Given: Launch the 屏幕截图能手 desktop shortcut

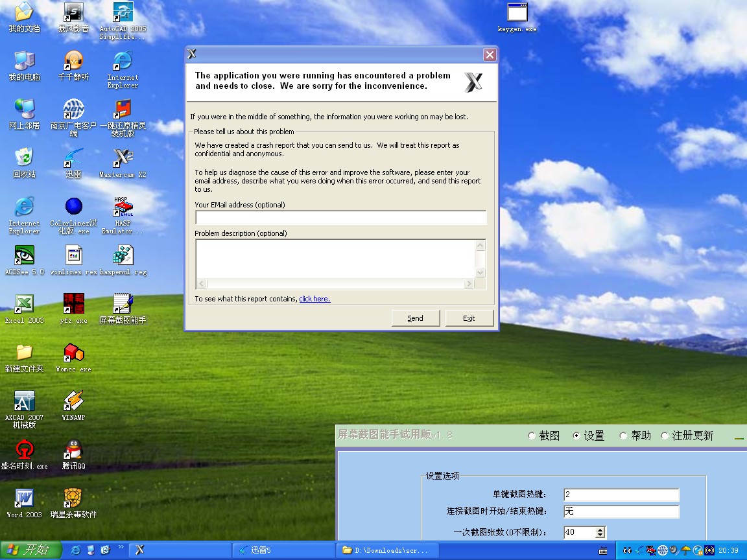Looking at the screenshot, I should (123, 309).
